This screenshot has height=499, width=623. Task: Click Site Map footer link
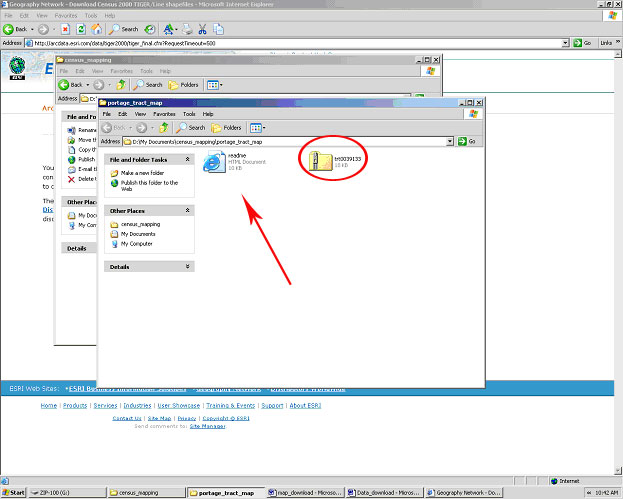[159, 418]
